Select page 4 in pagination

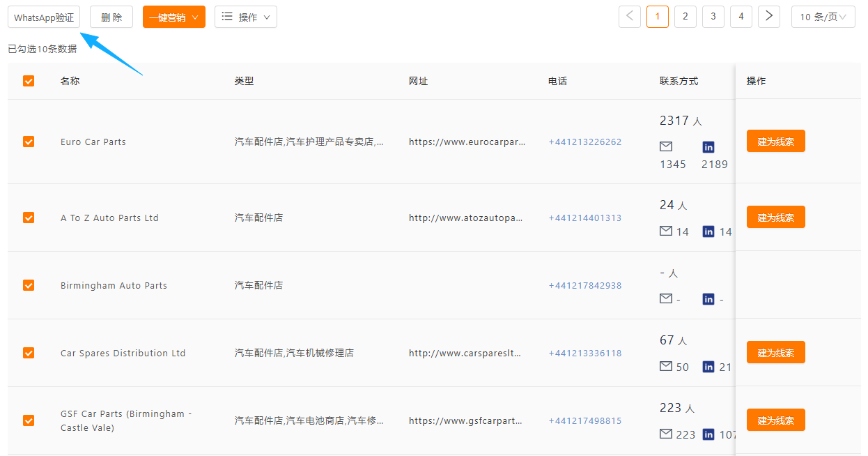click(741, 17)
